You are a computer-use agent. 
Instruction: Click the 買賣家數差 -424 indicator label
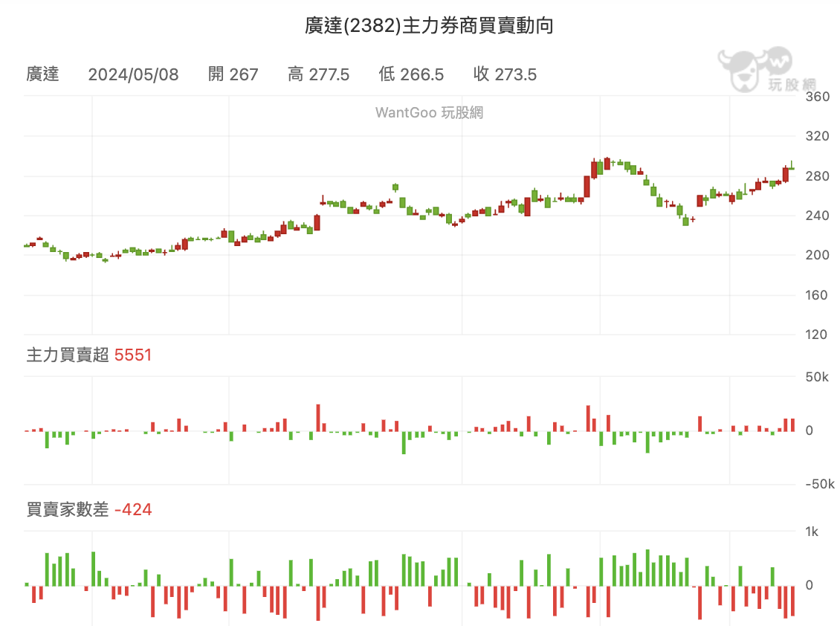[x=89, y=509]
